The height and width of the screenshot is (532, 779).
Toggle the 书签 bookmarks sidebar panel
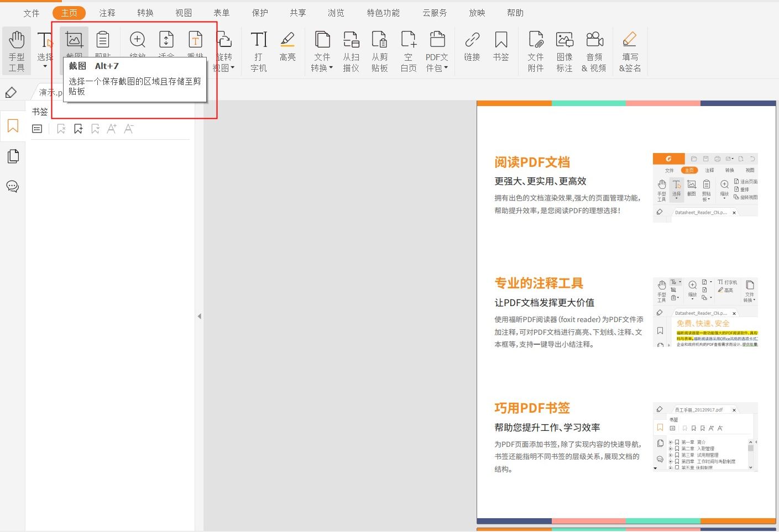click(x=12, y=126)
